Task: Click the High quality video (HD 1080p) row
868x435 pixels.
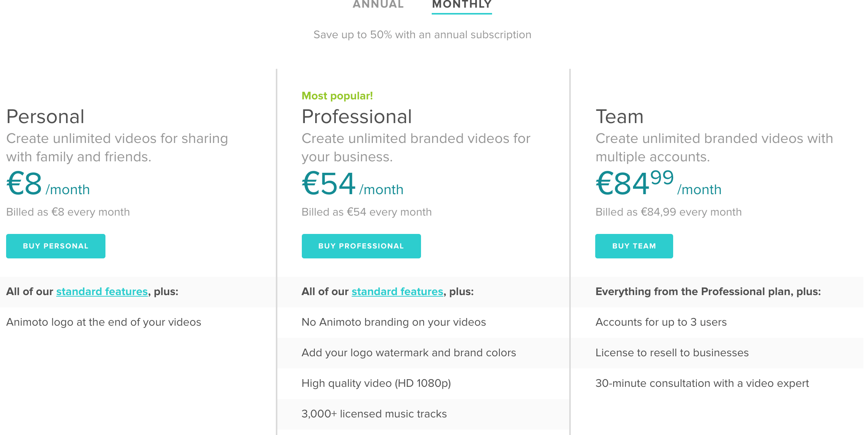Action: tap(376, 383)
